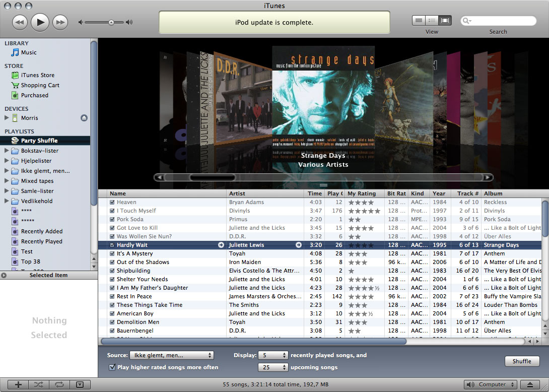Click the volume slider knob
Screen dimensions: 549x392
111,22
